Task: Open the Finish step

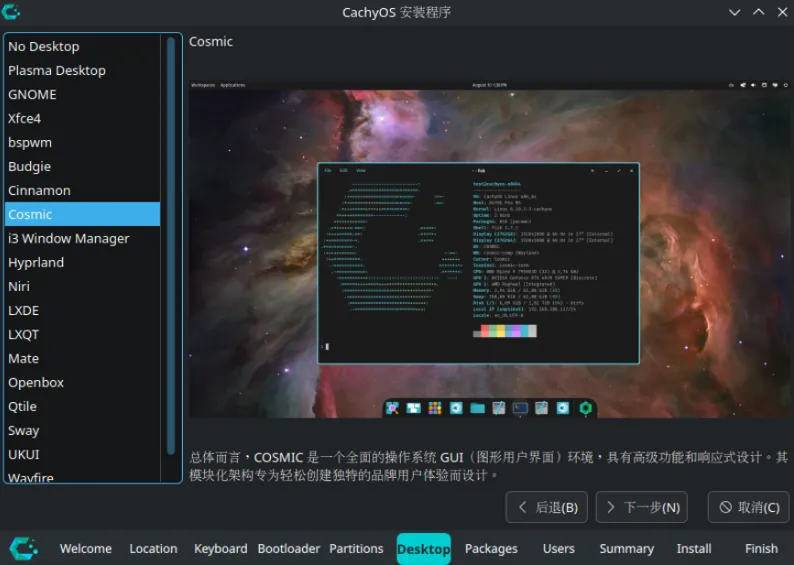Action: [761, 549]
